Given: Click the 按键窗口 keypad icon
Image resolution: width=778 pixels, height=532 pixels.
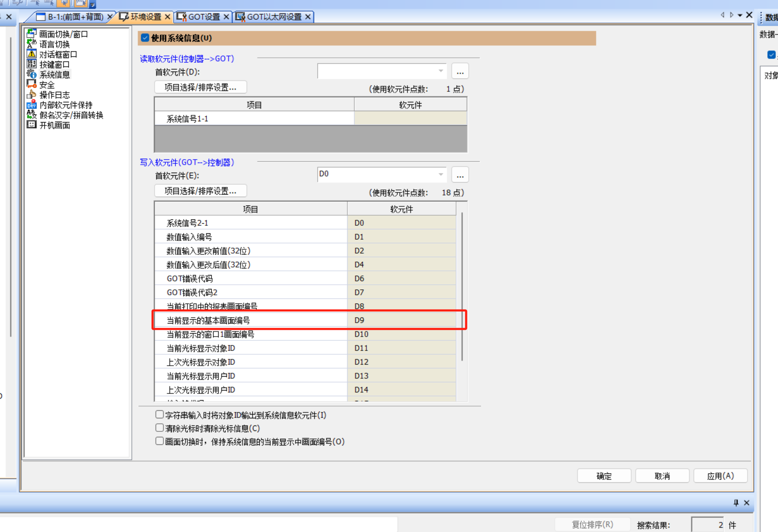Looking at the screenshot, I should pyautogui.click(x=32, y=64).
